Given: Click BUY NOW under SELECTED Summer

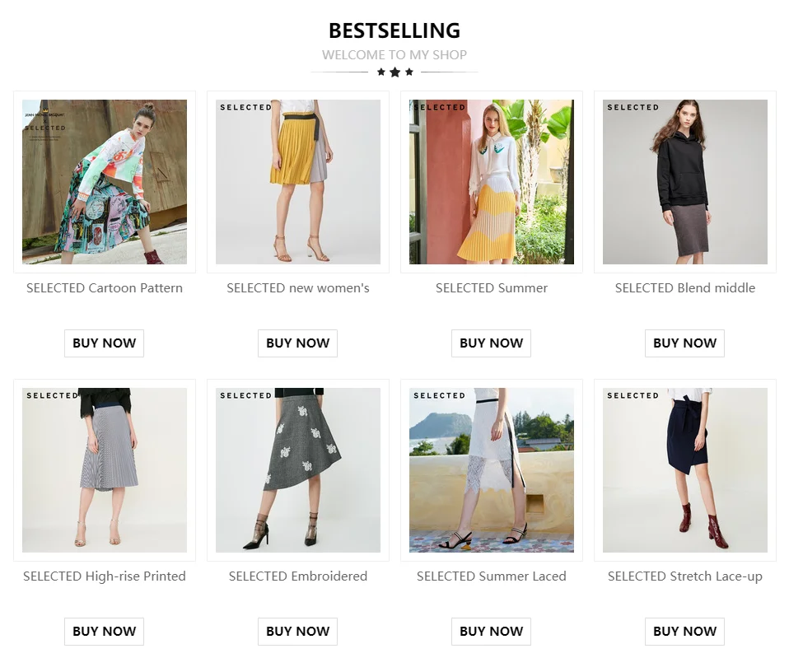Looking at the screenshot, I should (x=491, y=343).
